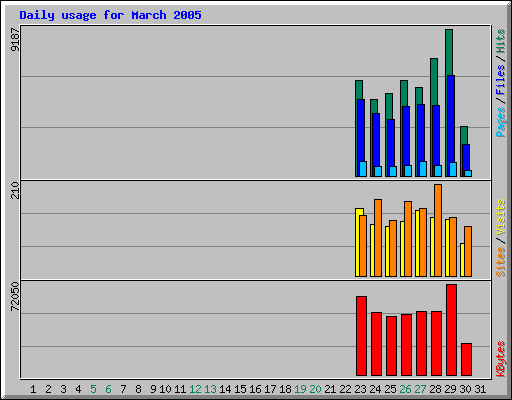Click the blue Files legend label
Image resolution: width=512 pixels, height=400 pixels.
[500, 80]
